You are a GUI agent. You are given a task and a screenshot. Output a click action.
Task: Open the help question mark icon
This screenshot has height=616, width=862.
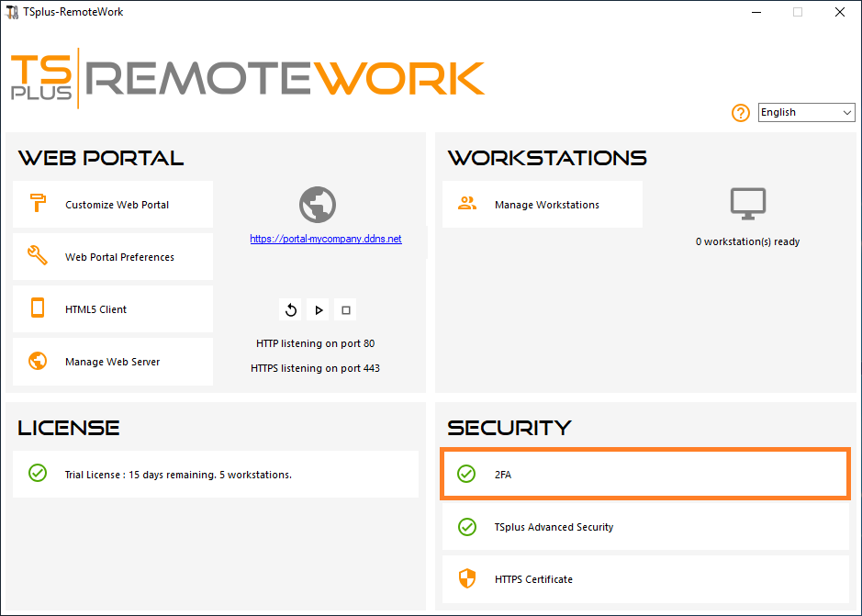click(x=741, y=113)
